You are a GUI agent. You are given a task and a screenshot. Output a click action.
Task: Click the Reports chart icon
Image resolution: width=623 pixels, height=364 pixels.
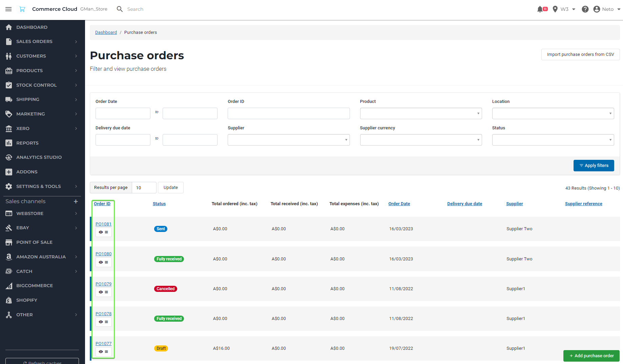click(9, 143)
